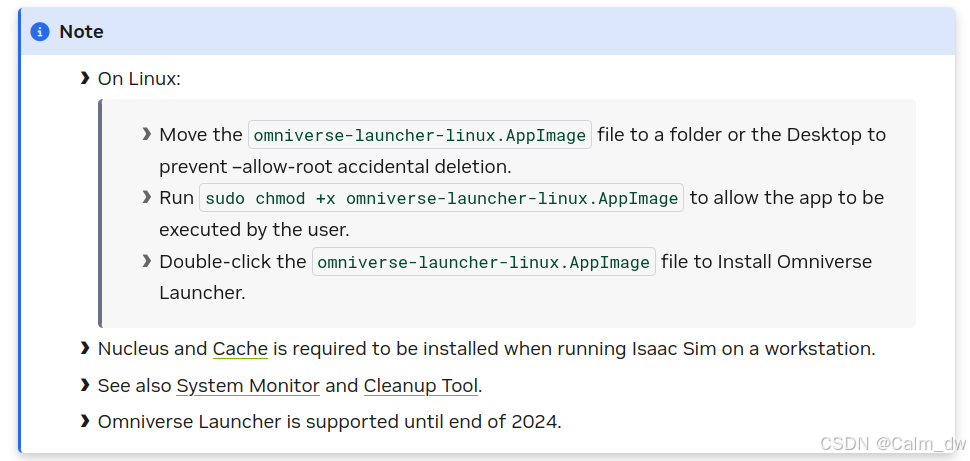The image size is (970, 461).
Task: Open the System Monitor link
Action: (248, 385)
